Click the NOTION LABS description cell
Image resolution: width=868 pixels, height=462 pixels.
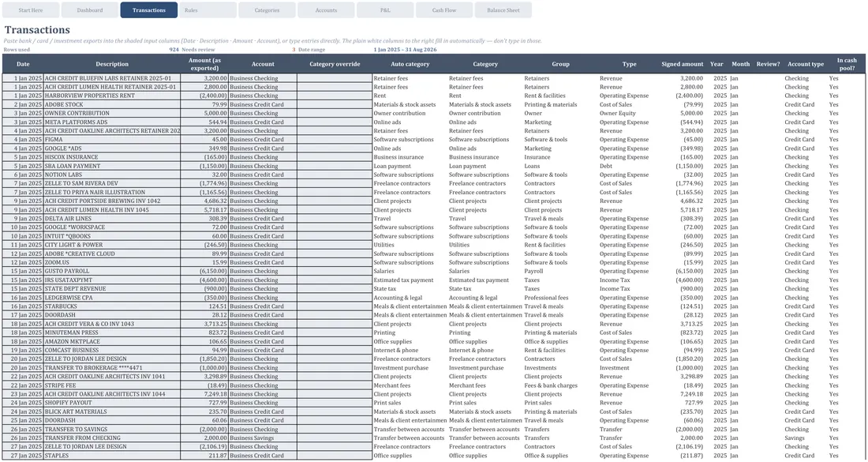click(x=112, y=175)
